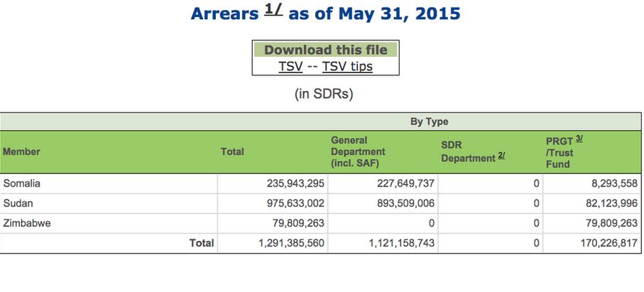This screenshot has width=644, height=292.
Task: Click Sudan's SDR Department value 0
Action: [536, 203]
